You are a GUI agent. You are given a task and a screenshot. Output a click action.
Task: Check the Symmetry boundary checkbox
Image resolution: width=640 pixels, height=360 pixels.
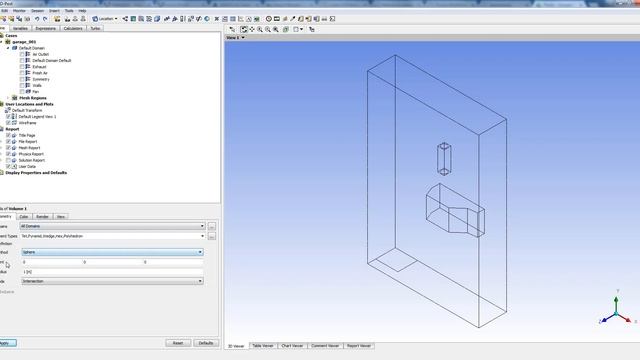tap(22, 79)
